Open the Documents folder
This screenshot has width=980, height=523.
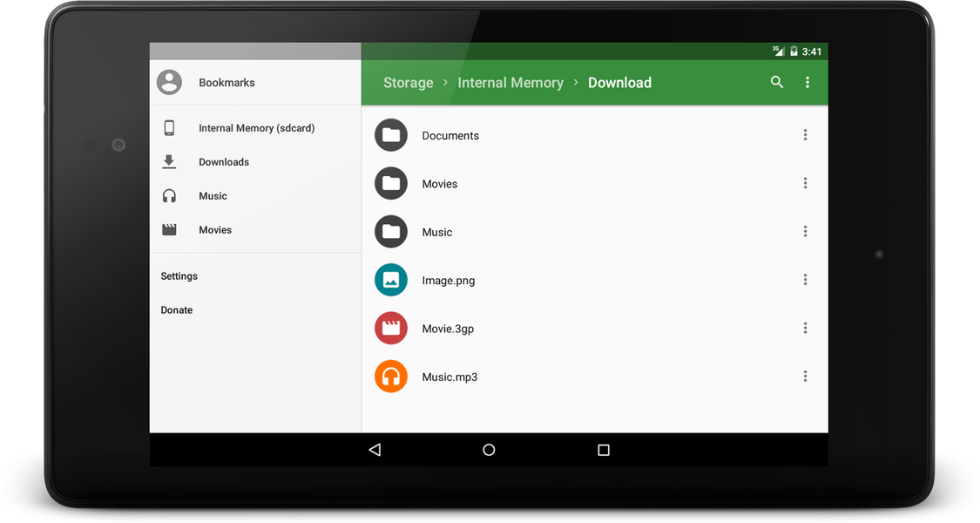450,135
